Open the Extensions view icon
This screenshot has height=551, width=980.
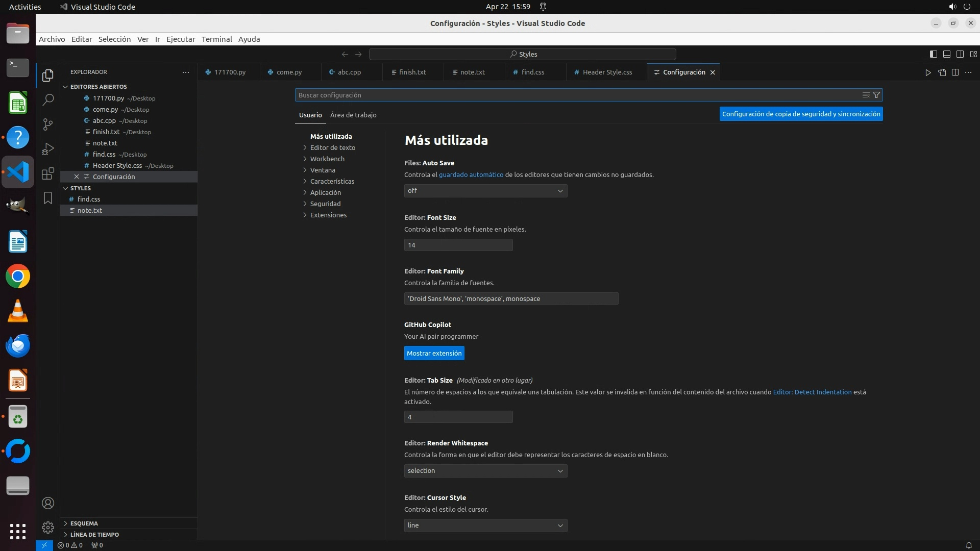tap(48, 173)
